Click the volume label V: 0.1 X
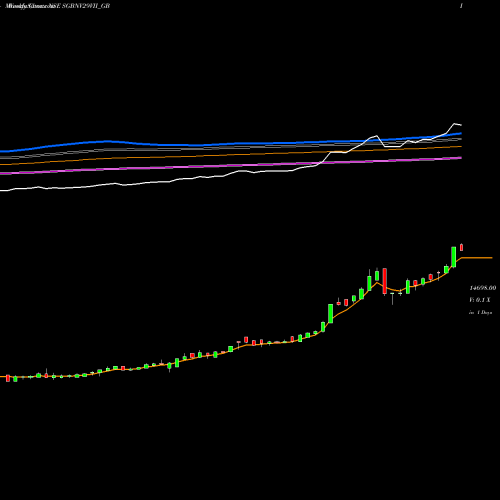 pyautogui.click(x=480, y=300)
